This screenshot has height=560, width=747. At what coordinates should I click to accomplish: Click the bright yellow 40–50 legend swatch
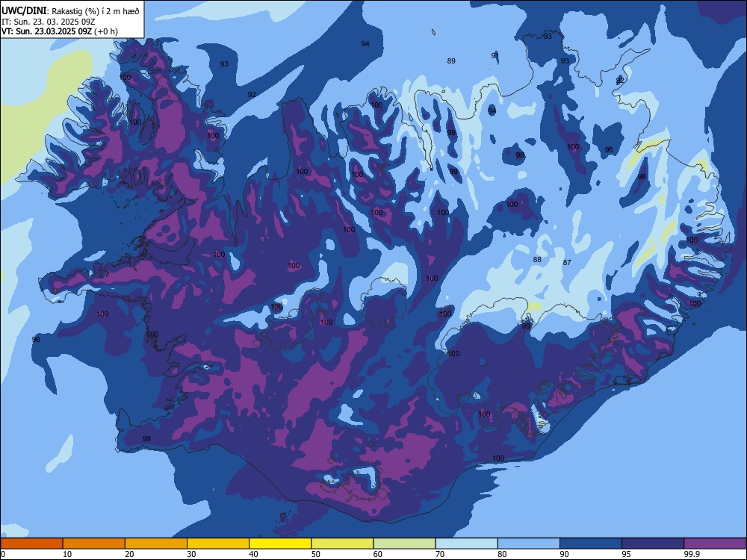point(280,544)
